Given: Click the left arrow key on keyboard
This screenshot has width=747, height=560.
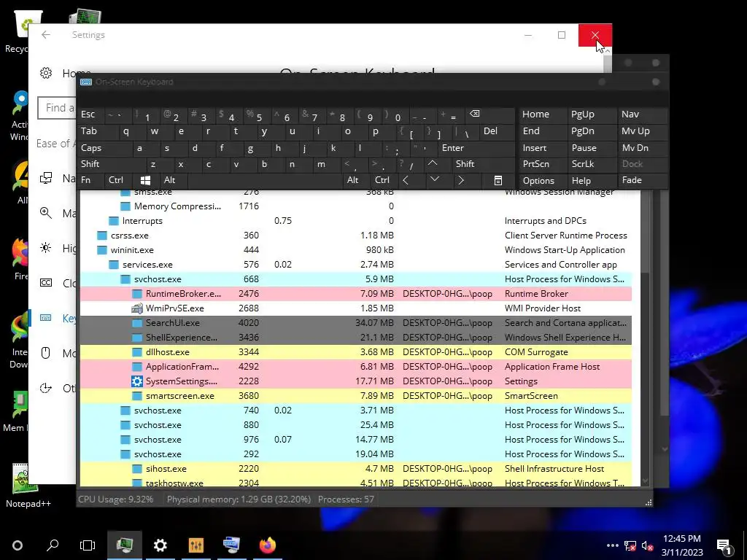Looking at the screenshot, I should (x=406, y=180).
